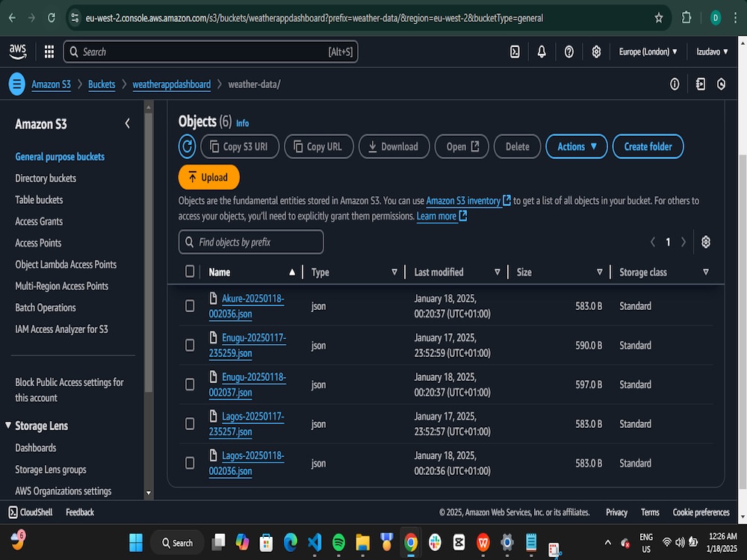Launch CloudShell from the top navigation bar

pos(515,52)
